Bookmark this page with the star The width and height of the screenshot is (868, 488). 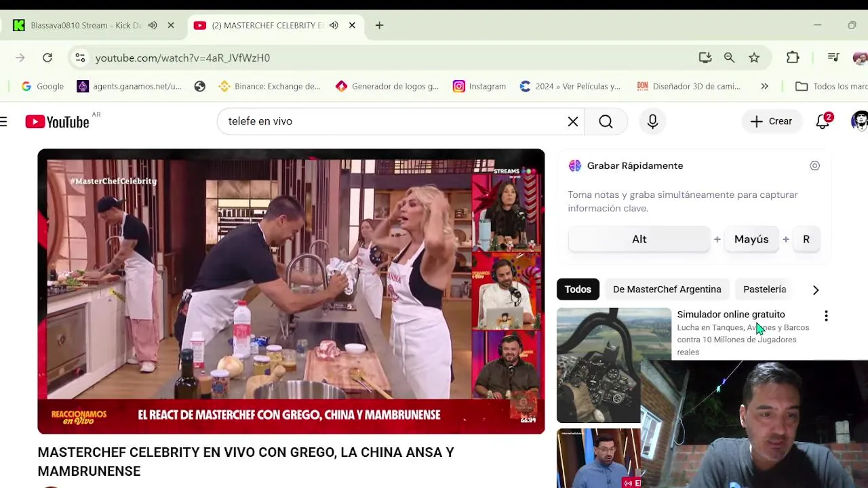click(x=754, y=58)
